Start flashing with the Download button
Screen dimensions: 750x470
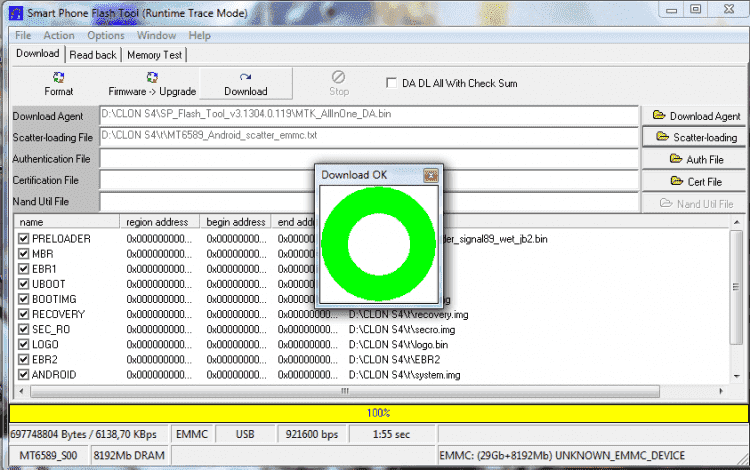[x=245, y=84]
